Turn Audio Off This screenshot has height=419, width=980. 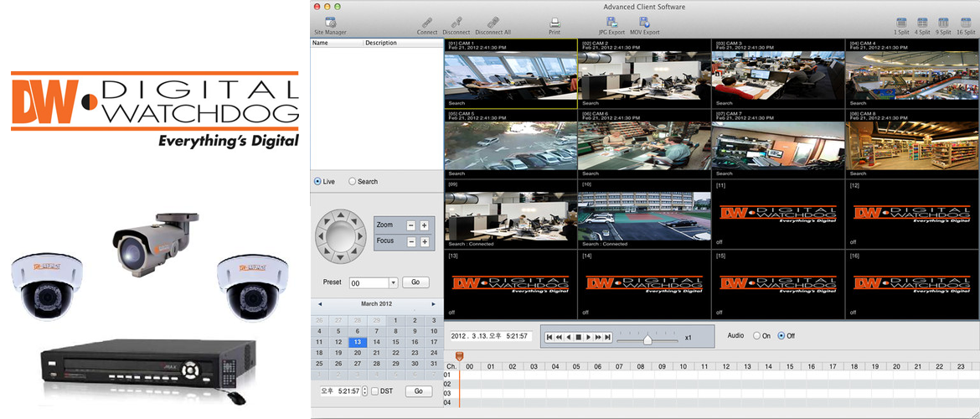(x=781, y=336)
